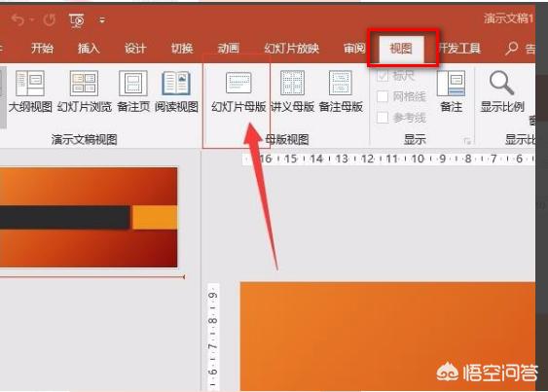
Task: Open Customize Quick Access Toolbar dropdown
Action: (x=102, y=20)
